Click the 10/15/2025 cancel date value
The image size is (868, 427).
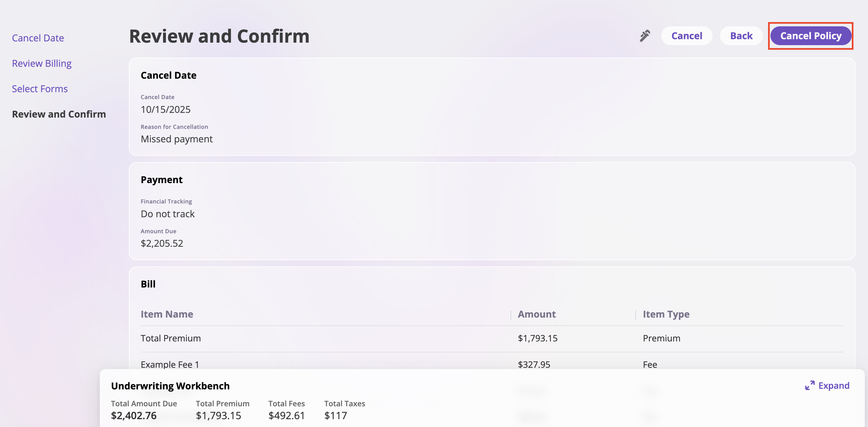(166, 109)
